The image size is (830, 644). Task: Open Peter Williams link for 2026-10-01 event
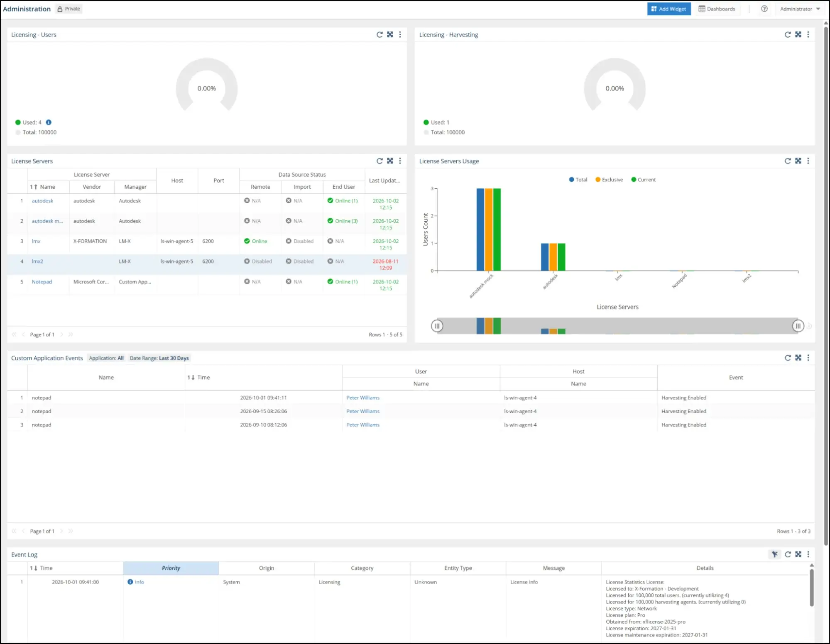363,398
